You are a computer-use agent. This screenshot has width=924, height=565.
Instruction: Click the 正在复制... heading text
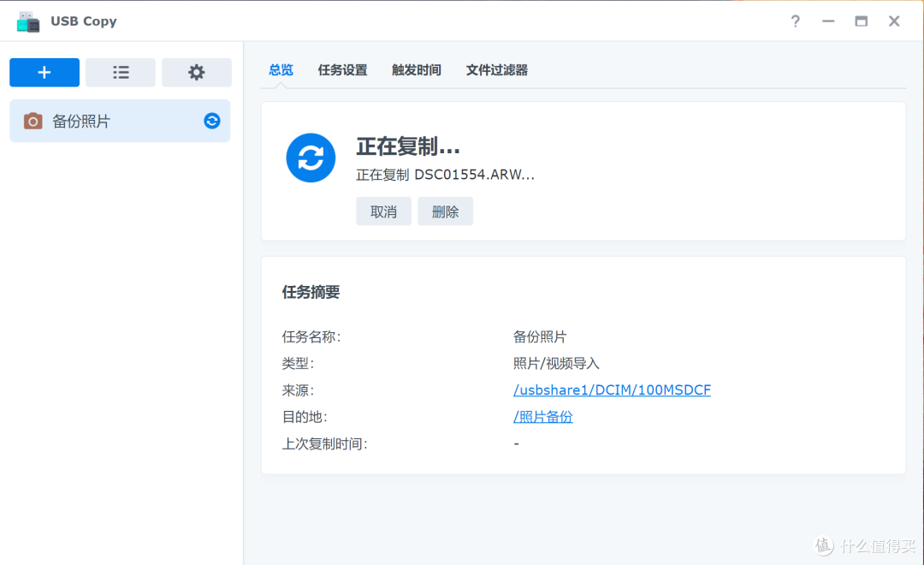(408, 146)
